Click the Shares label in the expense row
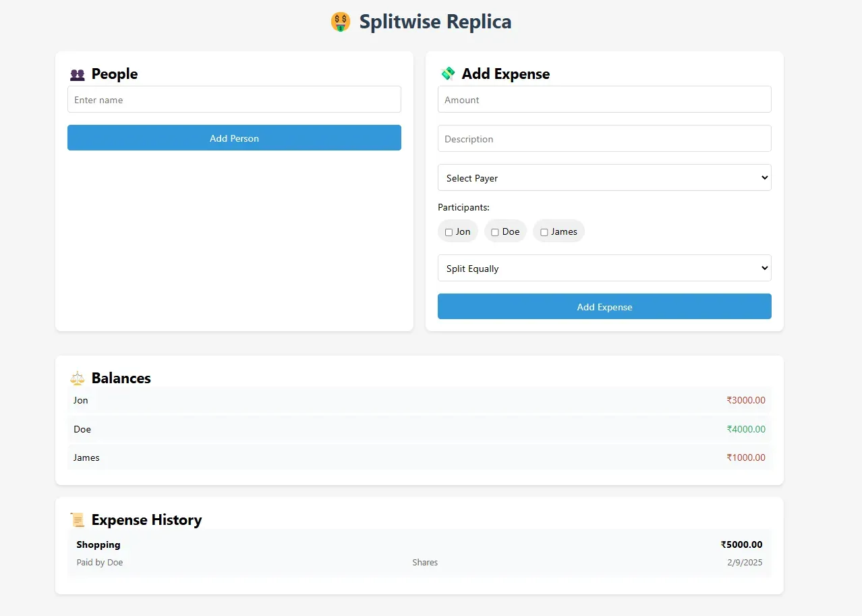Viewport: 862px width, 616px height. (425, 562)
